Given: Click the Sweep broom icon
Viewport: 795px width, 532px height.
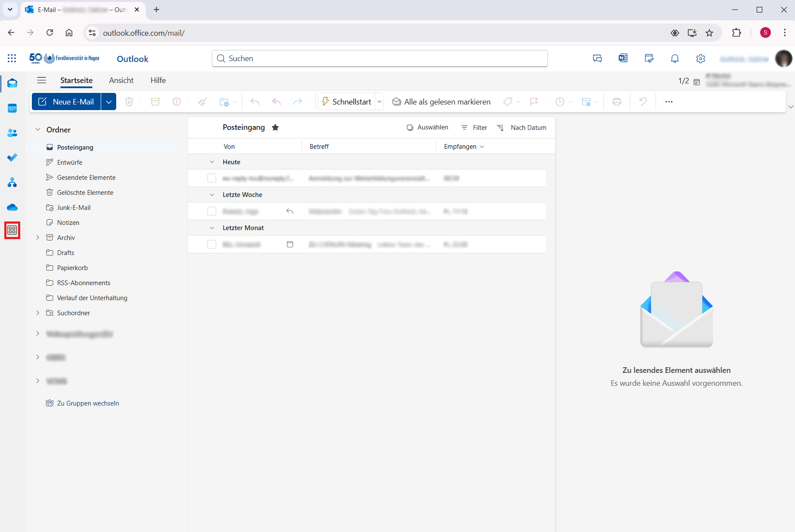Looking at the screenshot, I should (203, 102).
